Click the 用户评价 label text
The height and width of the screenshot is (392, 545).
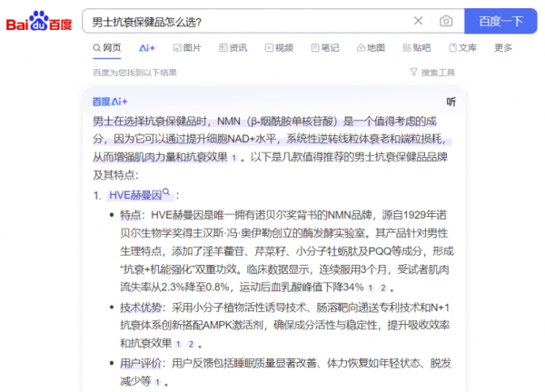pos(141,363)
